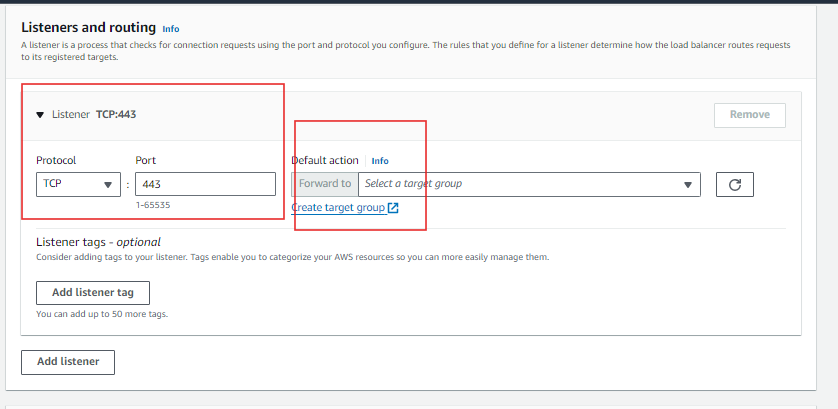Open the Select a target group dropdown
The height and width of the screenshot is (409, 838).
click(x=520, y=184)
